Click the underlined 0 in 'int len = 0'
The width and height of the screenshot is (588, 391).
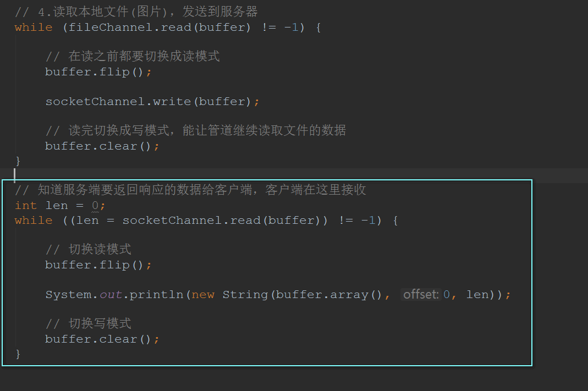(95, 206)
